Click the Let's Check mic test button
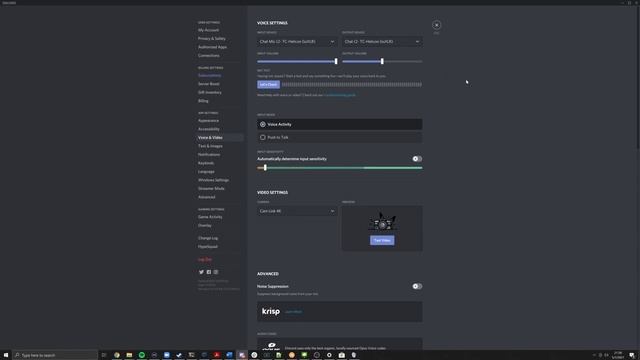The width and height of the screenshot is (640, 360). (x=268, y=84)
